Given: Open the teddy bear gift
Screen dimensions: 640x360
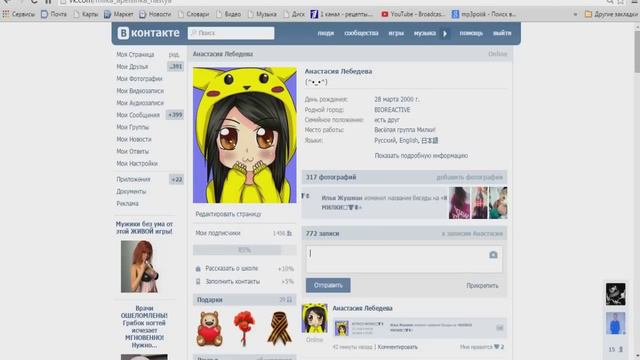Looking at the screenshot, I should coord(209,329).
